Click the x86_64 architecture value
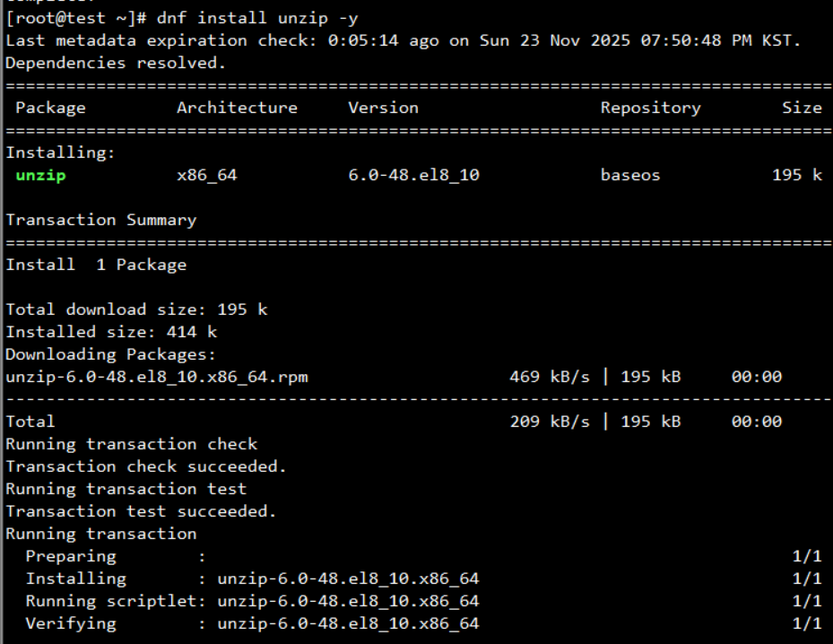Screen dimensions: 833x644 [x=206, y=175]
